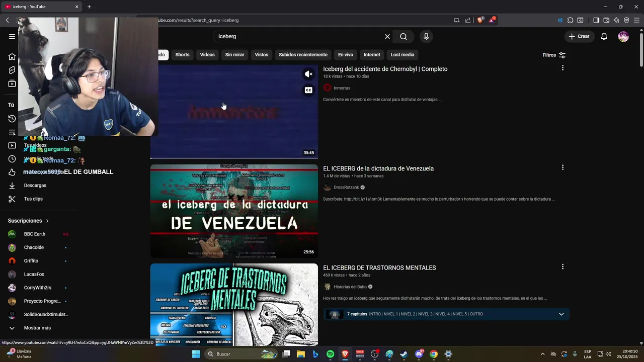644x362 pixels.
Task: Open account avatar menu
Action: pos(623,36)
